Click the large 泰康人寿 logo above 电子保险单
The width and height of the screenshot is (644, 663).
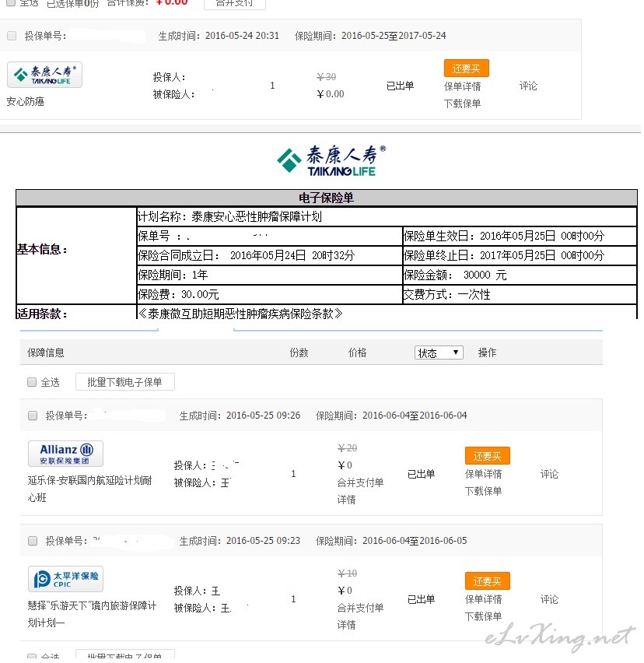[x=331, y=160]
